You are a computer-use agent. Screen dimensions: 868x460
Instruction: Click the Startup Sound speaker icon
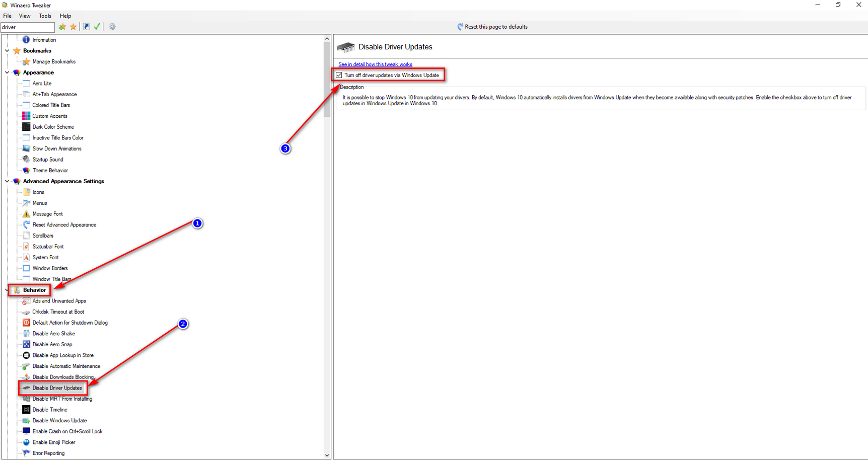pos(26,160)
